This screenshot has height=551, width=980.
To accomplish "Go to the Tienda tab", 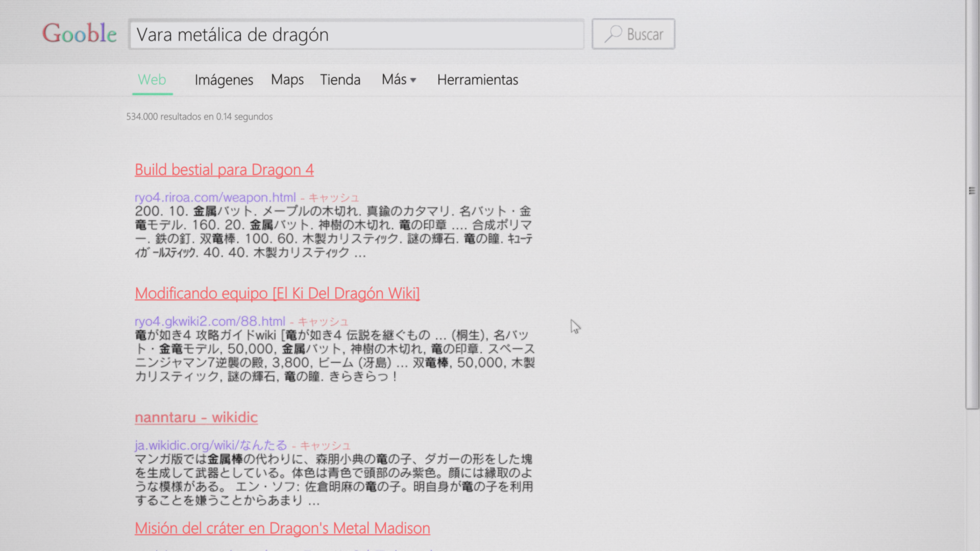I will [x=340, y=80].
